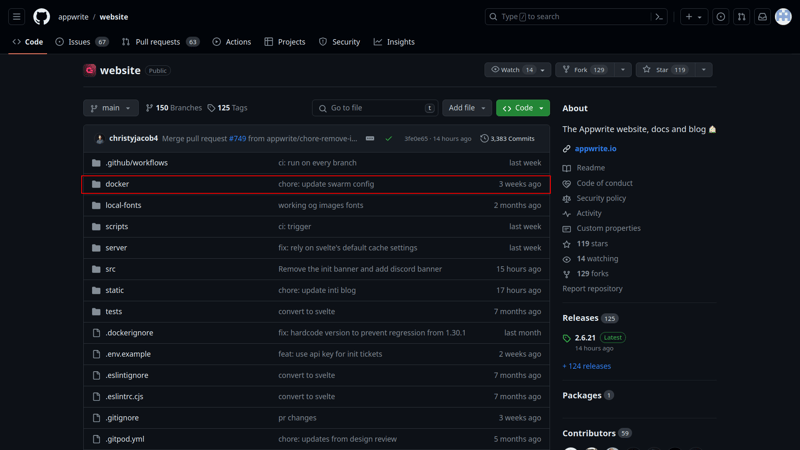This screenshot has width=800, height=450.
Task: Open the .gitignore file
Action: tap(122, 418)
